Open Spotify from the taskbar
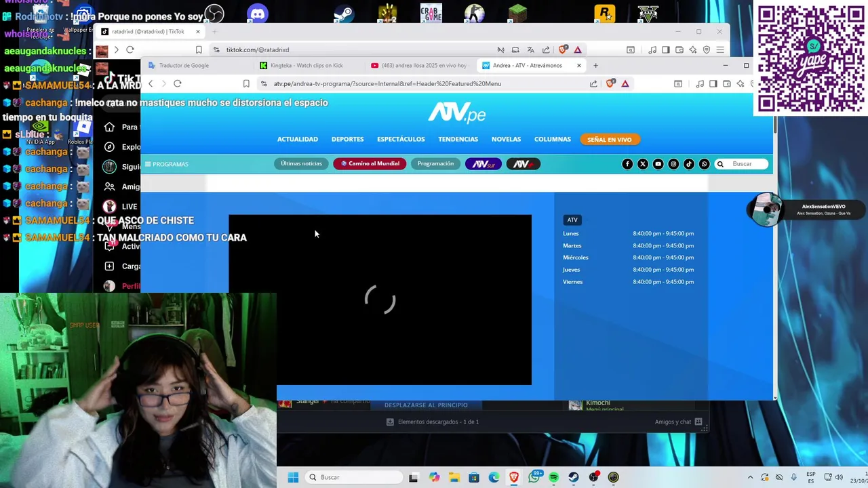The height and width of the screenshot is (488, 868). point(554,477)
